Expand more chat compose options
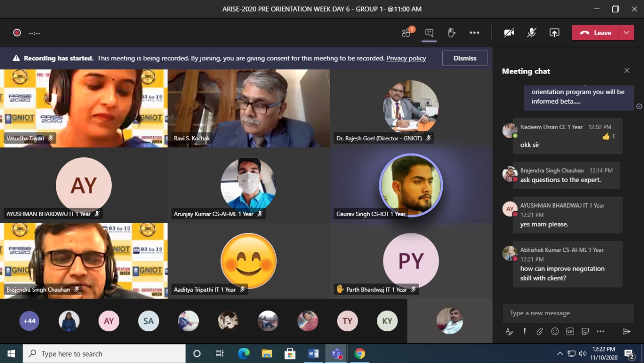Screen dimensions: 644x363 point(600,331)
